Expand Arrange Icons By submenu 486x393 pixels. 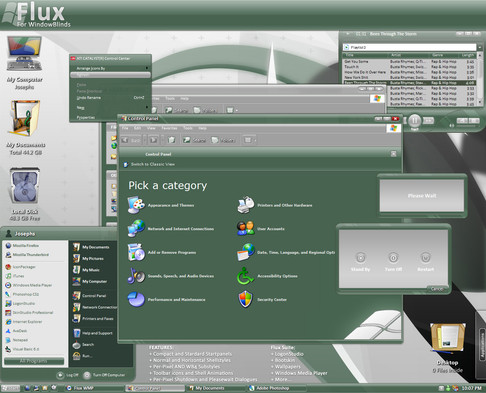110,68
